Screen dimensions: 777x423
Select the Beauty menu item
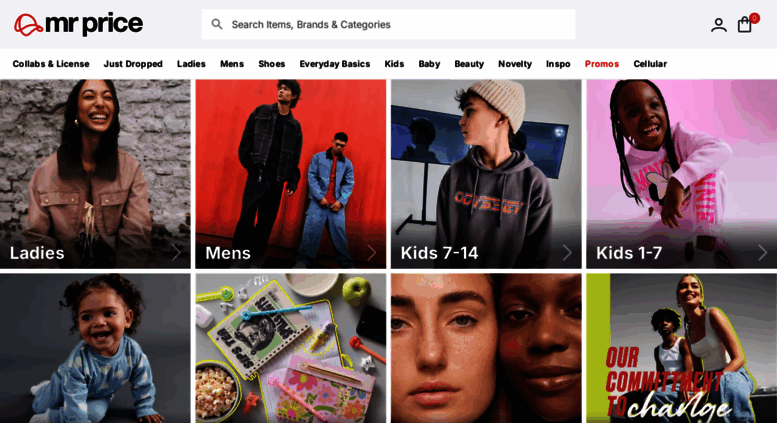469,64
